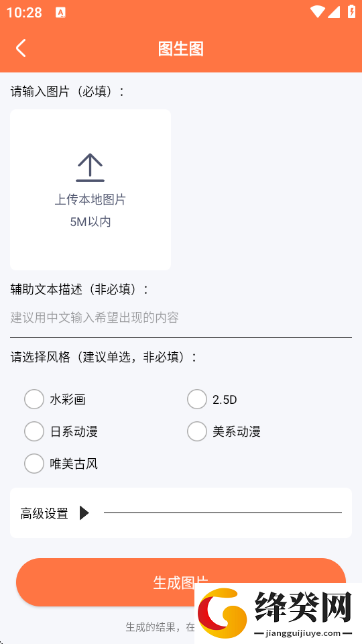The width and height of the screenshot is (362, 644).
Task: Tap the status bar clock 10:28
Action: [x=24, y=12]
